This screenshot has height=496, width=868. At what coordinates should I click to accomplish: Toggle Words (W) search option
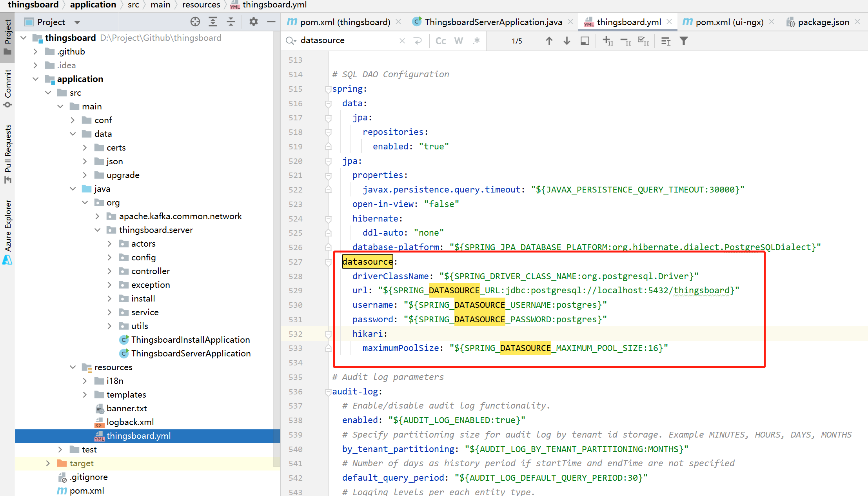pos(459,41)
